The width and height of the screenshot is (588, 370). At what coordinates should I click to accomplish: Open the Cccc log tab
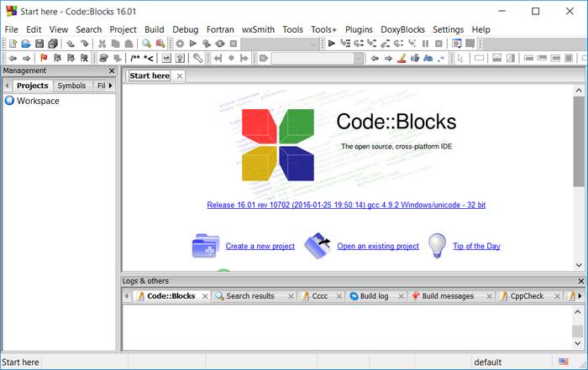(319, 296)
